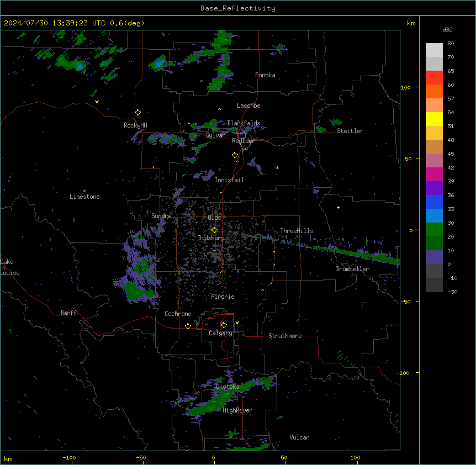The height and width of the screenshot is (465, 476).
Task: Click the 80 dBZ legend value
Action: coord(451,44)
